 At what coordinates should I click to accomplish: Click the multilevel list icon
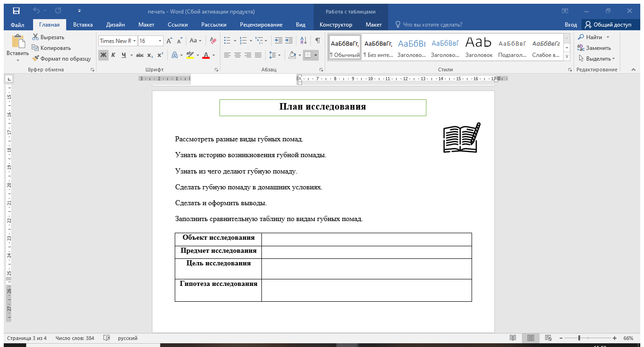[260, 41]
